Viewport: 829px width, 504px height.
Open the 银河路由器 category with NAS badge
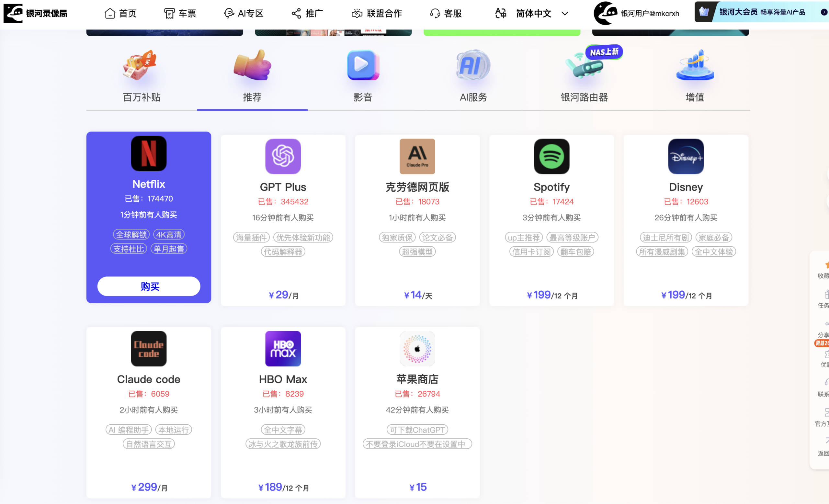point(584,76)
